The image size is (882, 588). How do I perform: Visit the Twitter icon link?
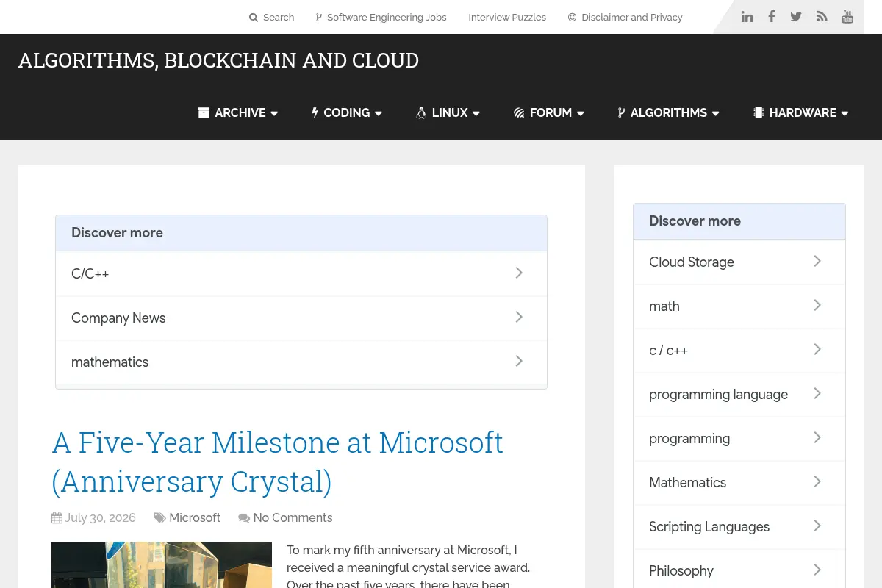pyautogui.click(x=796, y=17)
